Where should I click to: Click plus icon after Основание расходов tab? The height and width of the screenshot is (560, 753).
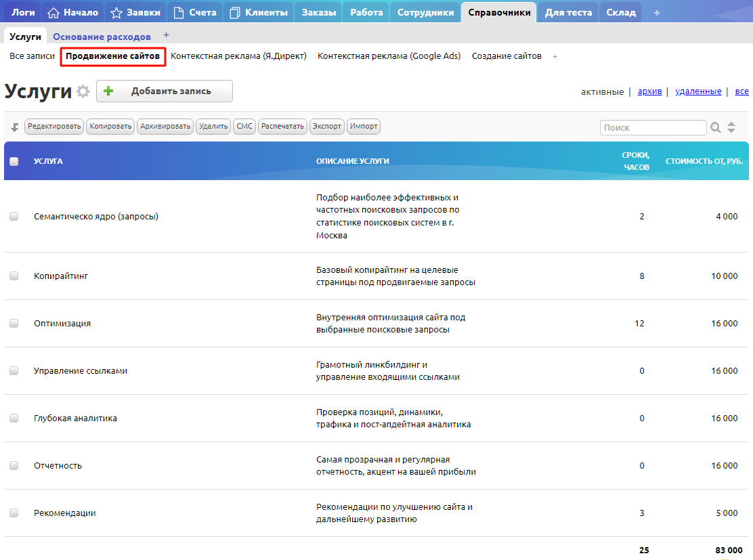[167, 35]
